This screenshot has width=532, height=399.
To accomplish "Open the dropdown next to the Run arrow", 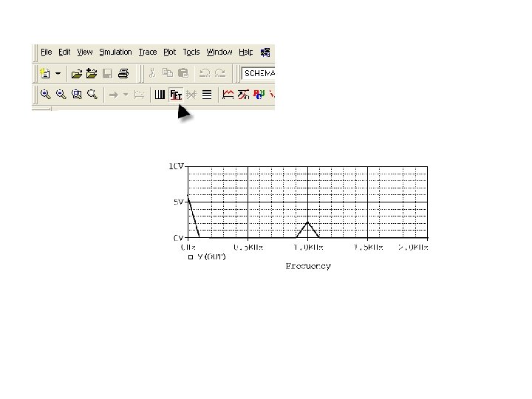I will tap(126, 95).
